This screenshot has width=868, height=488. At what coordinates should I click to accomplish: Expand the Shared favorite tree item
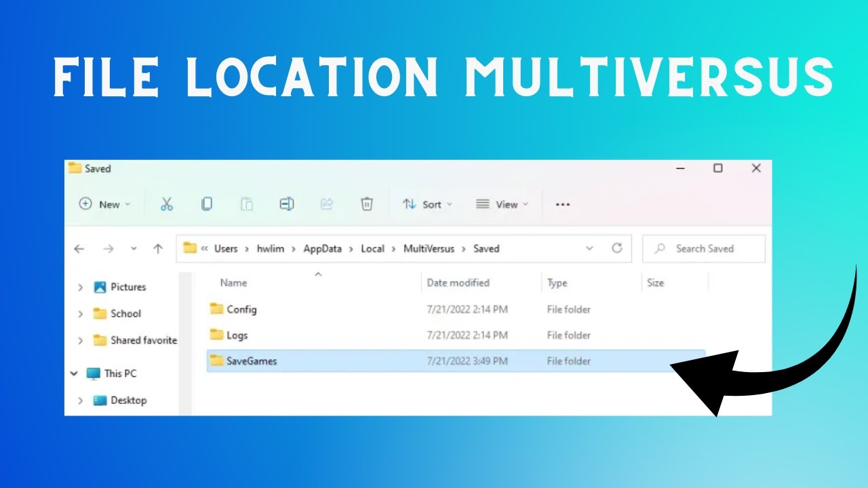pyautogui.click(x=80, y=340)
